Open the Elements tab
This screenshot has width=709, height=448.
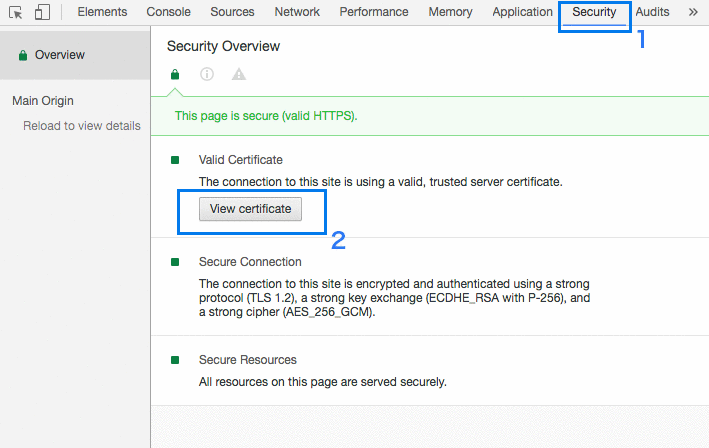pyautogui.click(x=102, y=13)
